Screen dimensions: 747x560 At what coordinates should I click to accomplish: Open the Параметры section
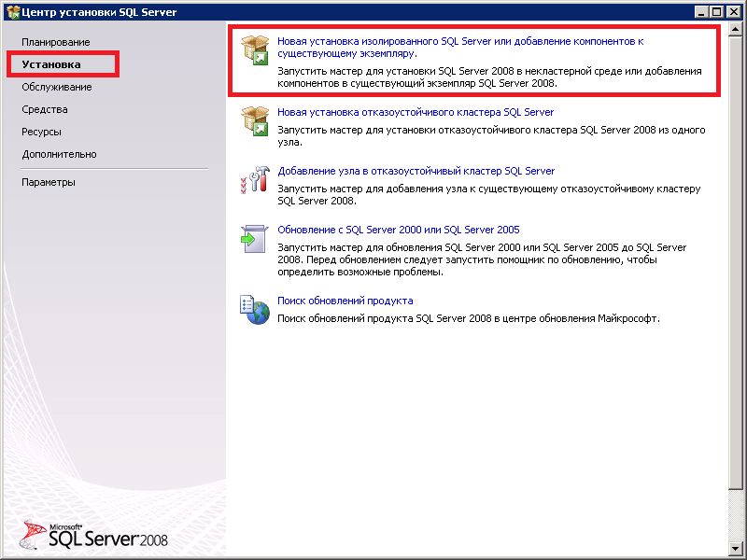[x=49, y=182]
